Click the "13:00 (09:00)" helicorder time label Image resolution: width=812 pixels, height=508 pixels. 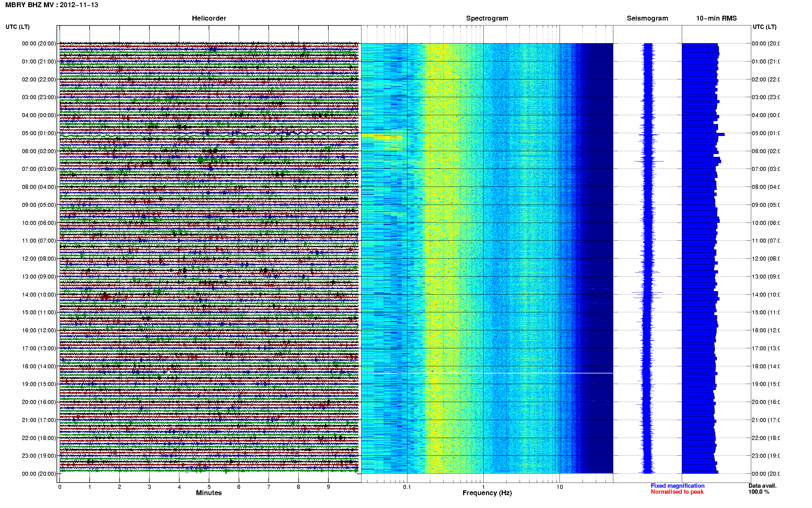(39, 277)
